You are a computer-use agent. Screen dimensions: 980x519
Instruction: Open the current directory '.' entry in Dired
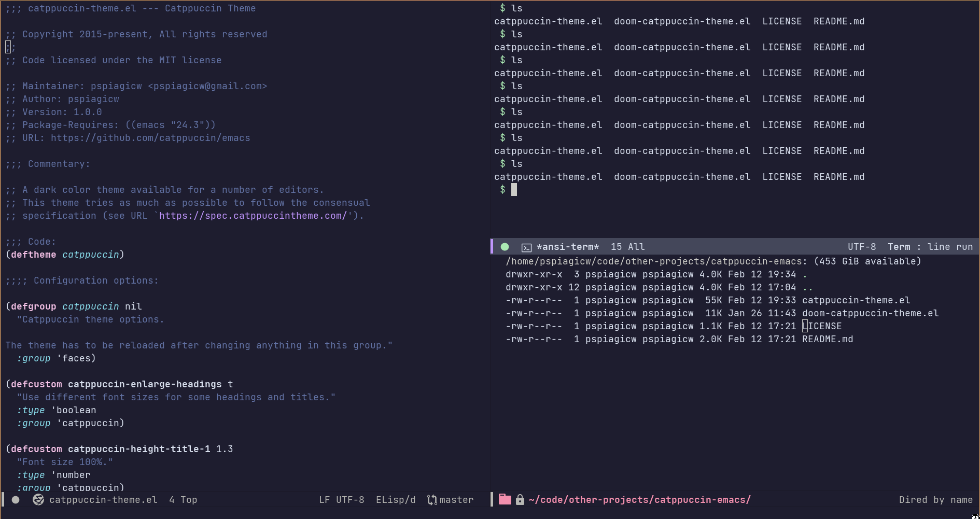pyautogui.click(x=805, y=274)
